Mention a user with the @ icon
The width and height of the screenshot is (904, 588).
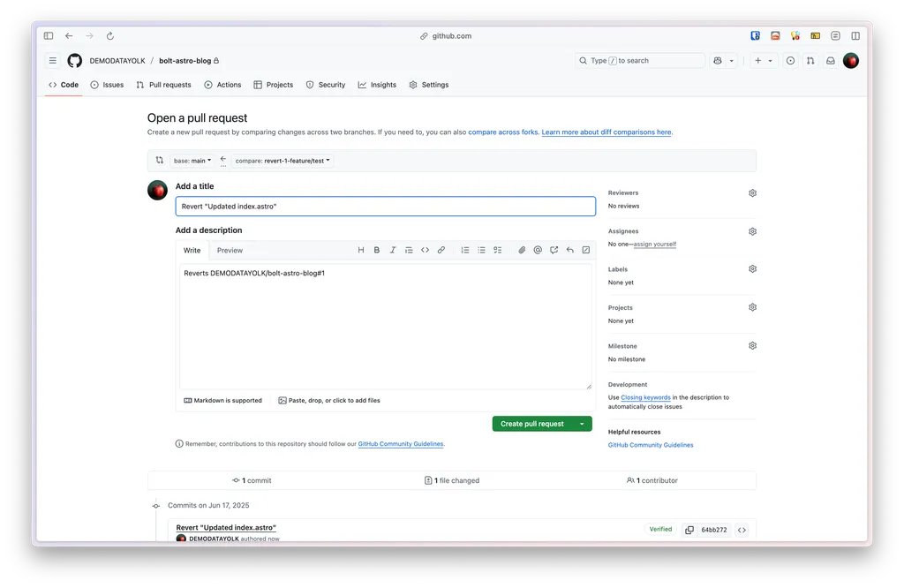538,250
